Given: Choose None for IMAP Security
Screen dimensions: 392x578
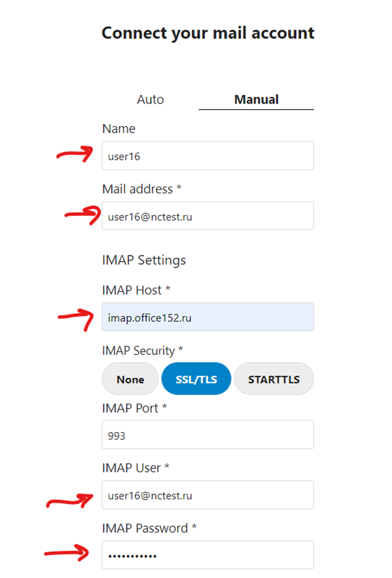Looking at the screenshot, I should point(130,379).
